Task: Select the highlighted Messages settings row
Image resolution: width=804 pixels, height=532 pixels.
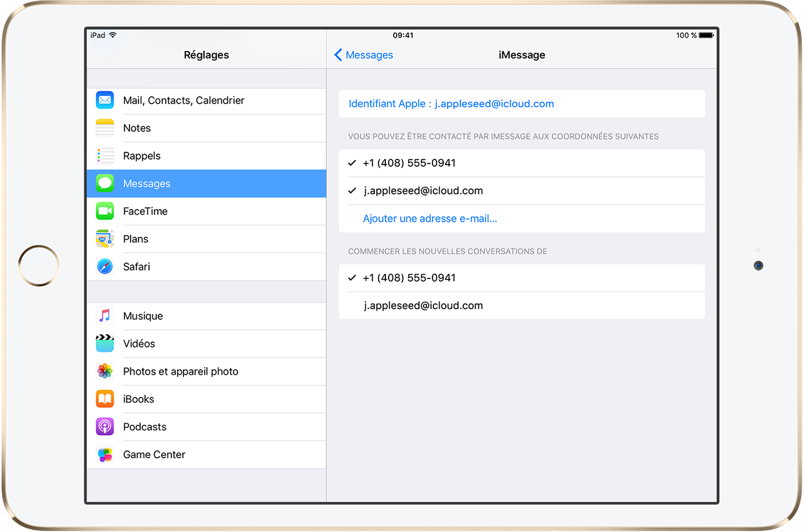Action: tap(207, 184)
